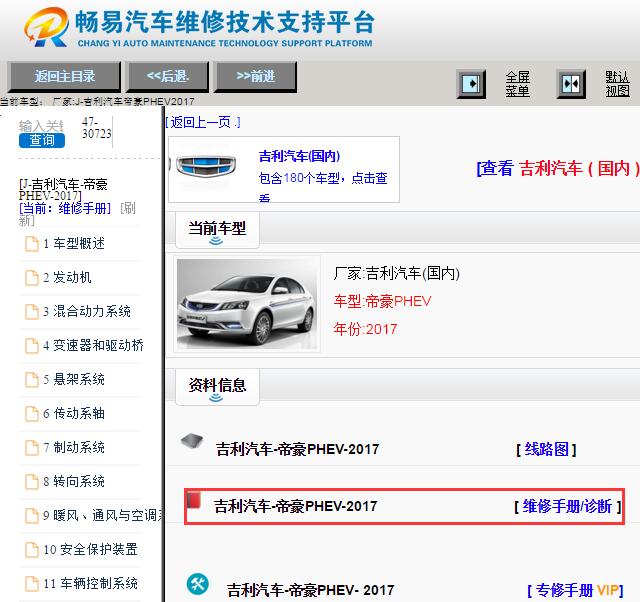Open tree item 3 混合动力系统
Viewport: 640px width, 602px height.
click(x=87, y=311)
